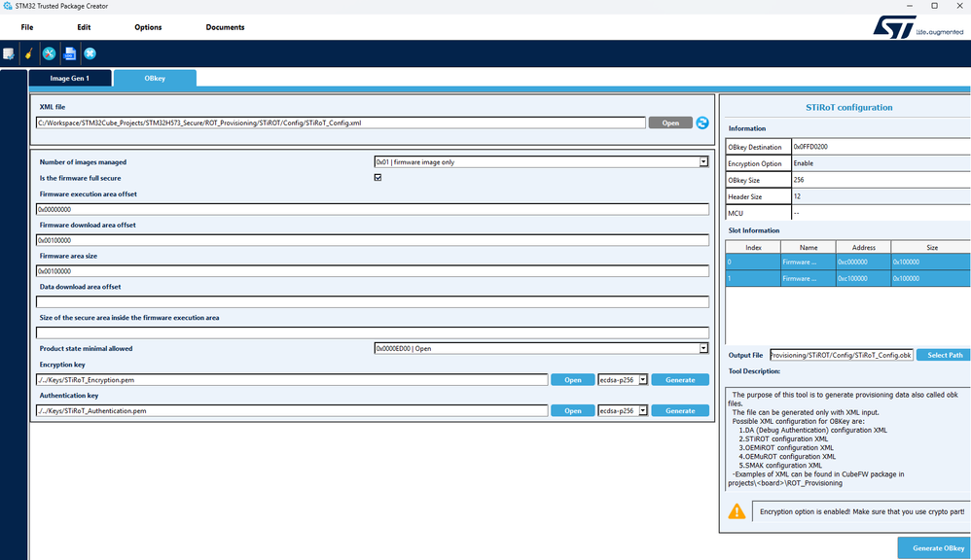Click the STM32 Trusted Package Creator title icon
The height and width of the screenshot is (560, 971).
point(7,6)
